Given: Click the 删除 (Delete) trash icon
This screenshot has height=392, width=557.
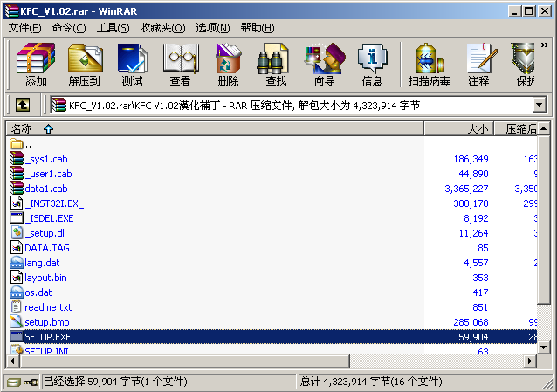Looking at the screenshot, I should point(229,65).
